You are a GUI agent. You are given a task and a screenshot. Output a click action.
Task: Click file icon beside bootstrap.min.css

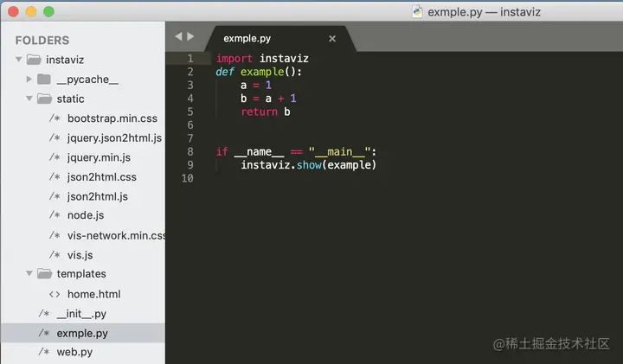tap(55, 118)
